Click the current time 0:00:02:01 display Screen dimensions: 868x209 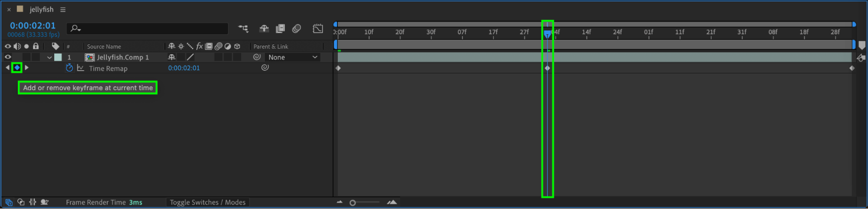point(33,26)
